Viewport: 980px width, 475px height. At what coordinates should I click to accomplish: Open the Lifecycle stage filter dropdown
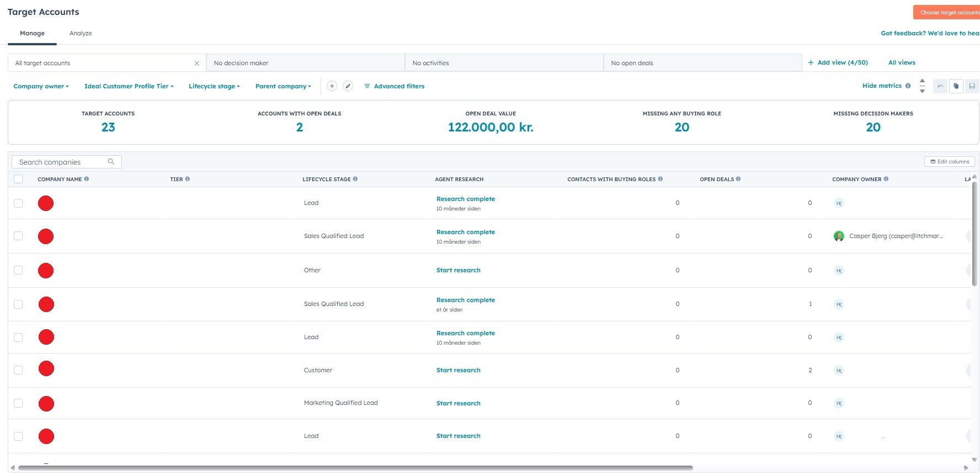(x=214, y=86)
